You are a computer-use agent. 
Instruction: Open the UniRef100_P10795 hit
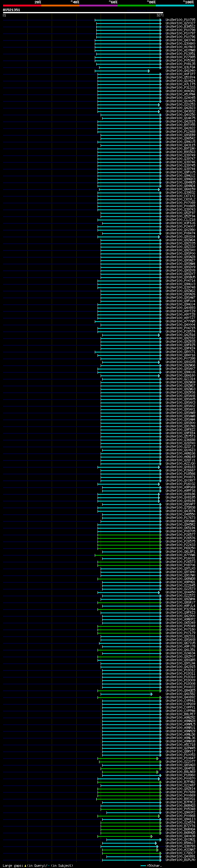pos(180,20)
